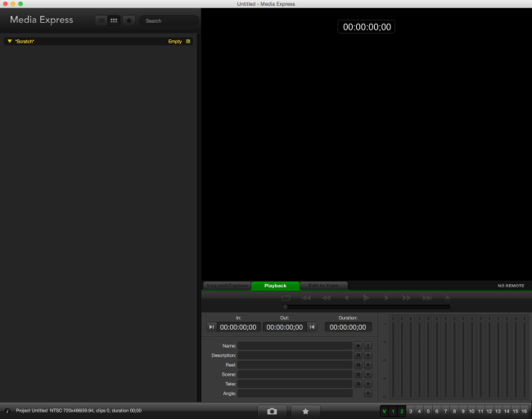Click the fast forward transport button

point(407,298)
